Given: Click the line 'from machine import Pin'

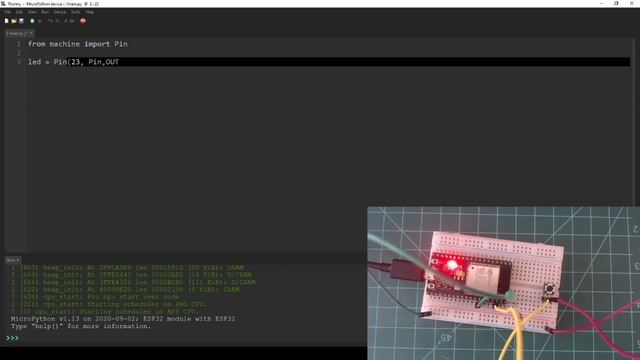Looking at the screenshot, I should [x=78, y=44].
